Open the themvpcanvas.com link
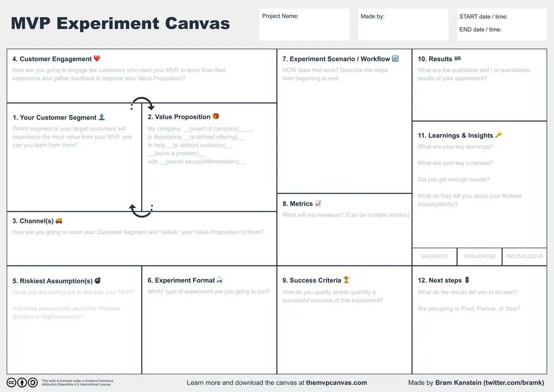This screenshot has width=554, height=392. tap(336, 382)
